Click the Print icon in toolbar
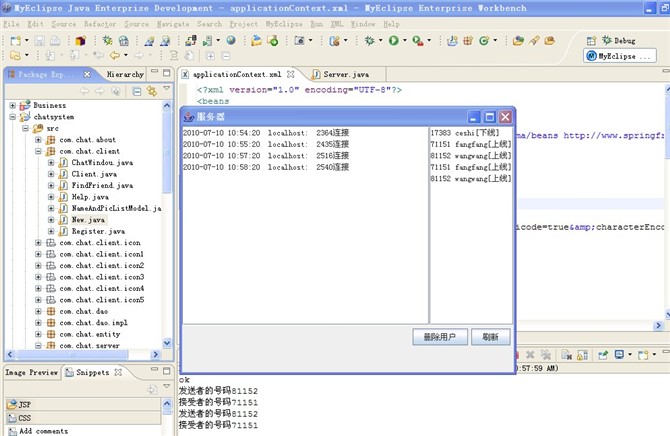This screenshot has width=670, height=436. pyautogui.click(x=55, y=41)
